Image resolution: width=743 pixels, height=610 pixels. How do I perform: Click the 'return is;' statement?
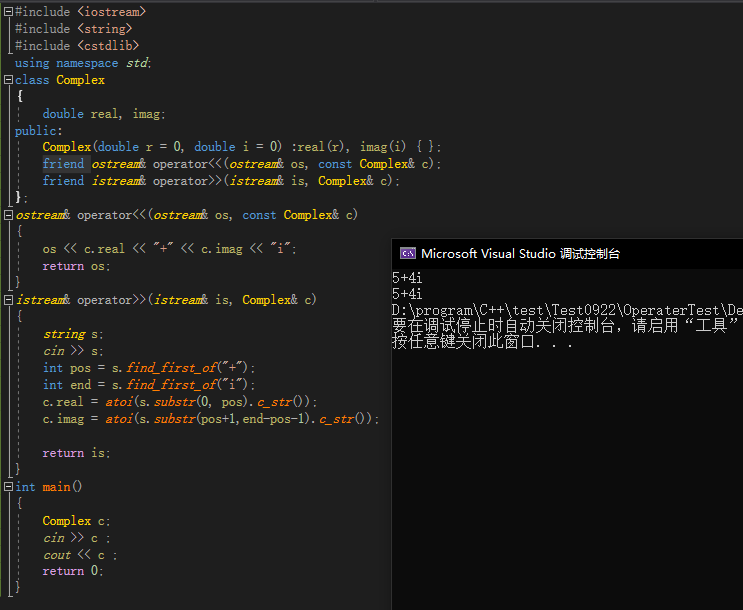click(76, 454)
